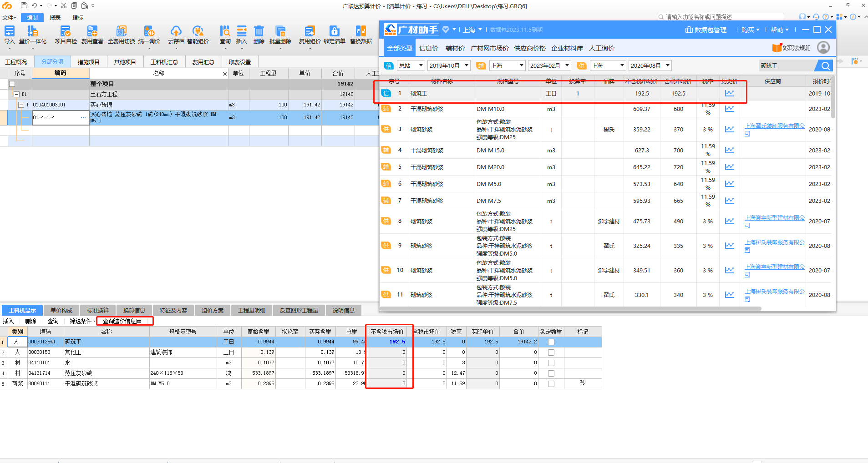Open the 单价构成 bottom tab
This screenshot has width=868, height=463.
tap(61, 311)
